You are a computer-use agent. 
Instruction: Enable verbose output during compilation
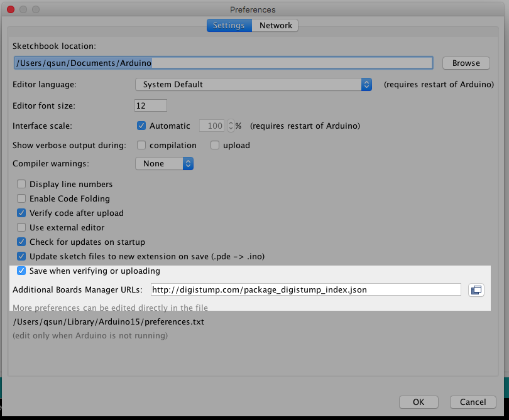tap(141, 145)
